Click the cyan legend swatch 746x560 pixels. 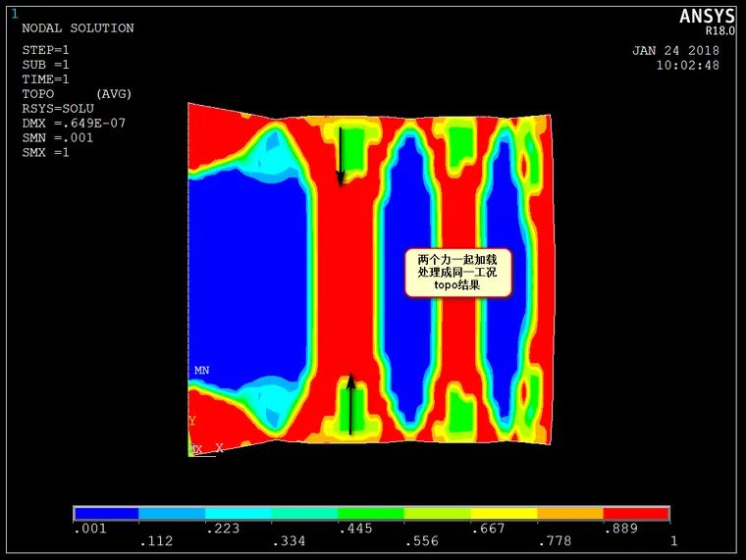coord(239,513)
